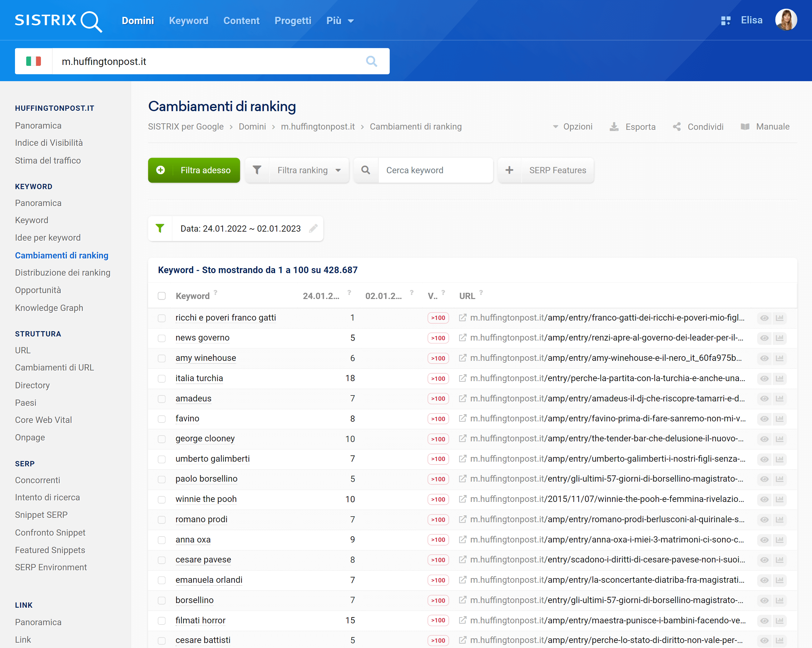Open Featured Snippets in sidebar
Screen dimensions: 812x648
click(50, 550)
